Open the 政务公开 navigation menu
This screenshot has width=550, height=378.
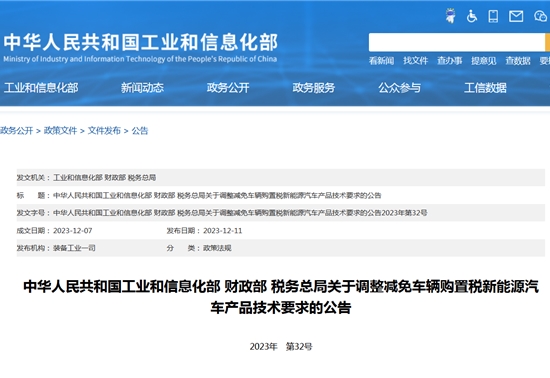tap(228, 88)
